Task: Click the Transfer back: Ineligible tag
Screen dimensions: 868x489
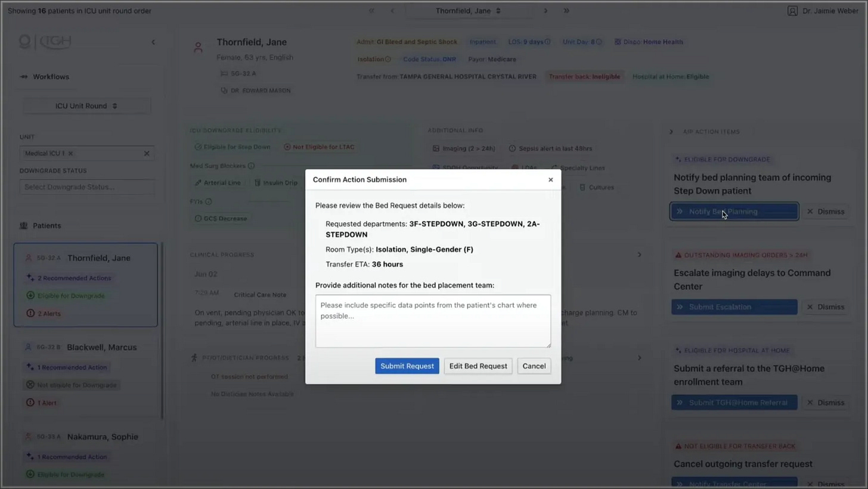Action: (584, 76)
